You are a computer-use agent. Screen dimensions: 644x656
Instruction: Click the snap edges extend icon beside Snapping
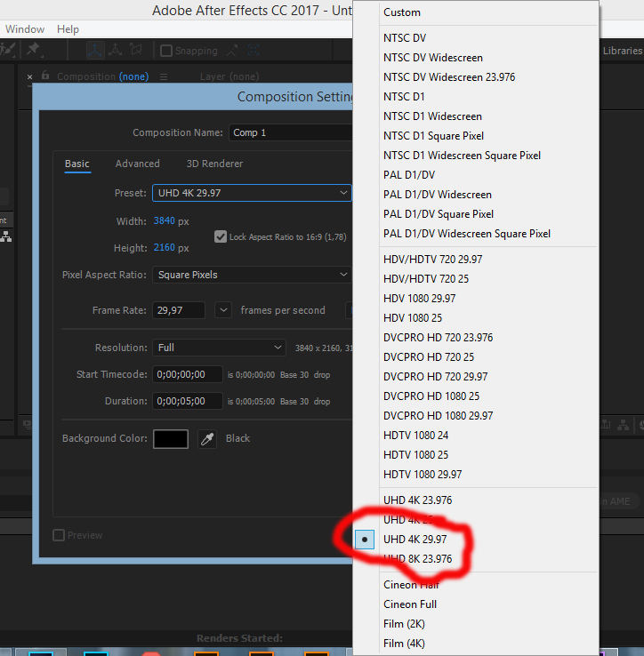tap(232, 51)
